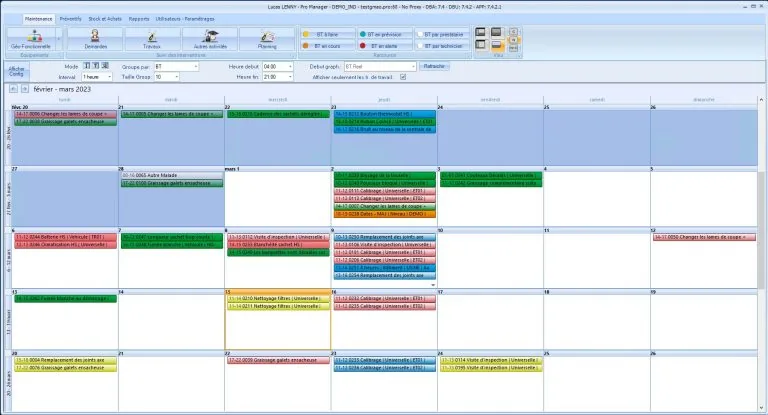Go to next period arrow

point(24,89)
